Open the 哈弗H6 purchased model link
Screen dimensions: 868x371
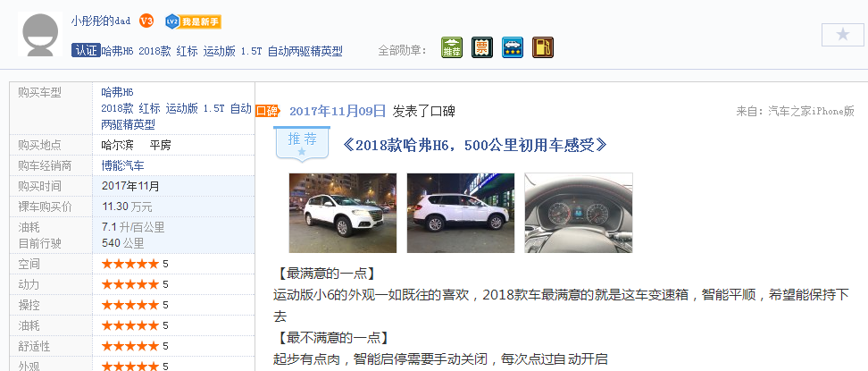[x=117, y=93]
